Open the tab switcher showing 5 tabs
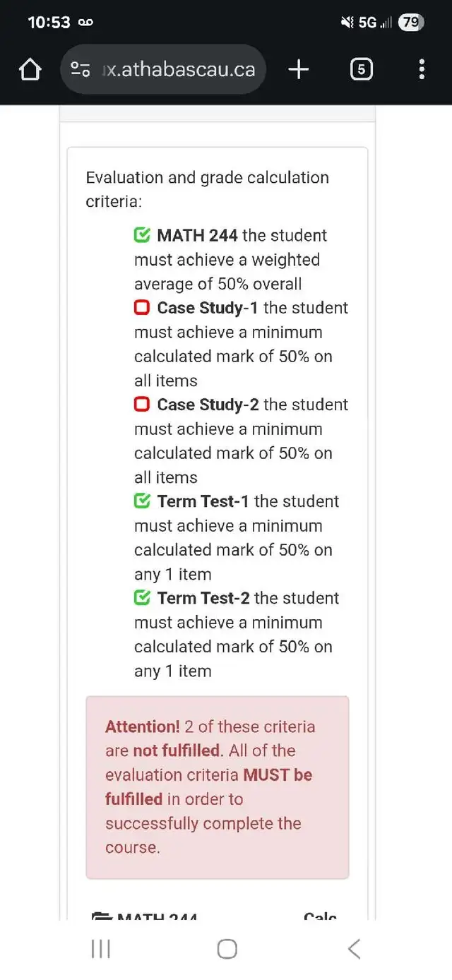Image resolution: width=452 pixels, height=980 pixels. 361,69
